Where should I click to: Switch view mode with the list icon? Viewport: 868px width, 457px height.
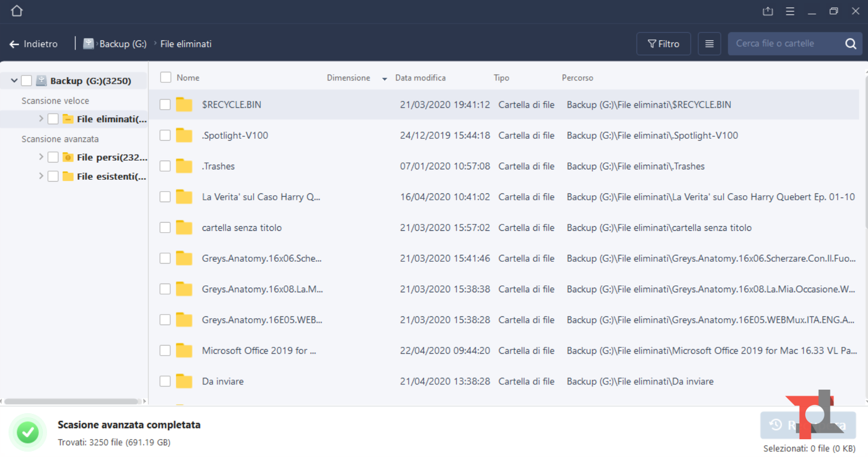click(x=709, y=44)
